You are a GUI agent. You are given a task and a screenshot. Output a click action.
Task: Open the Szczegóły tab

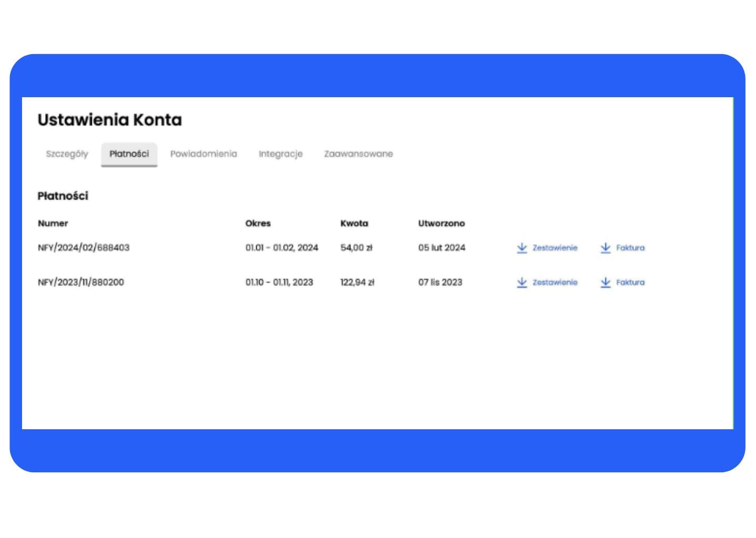pyautogui.click(x=67, y=154)
